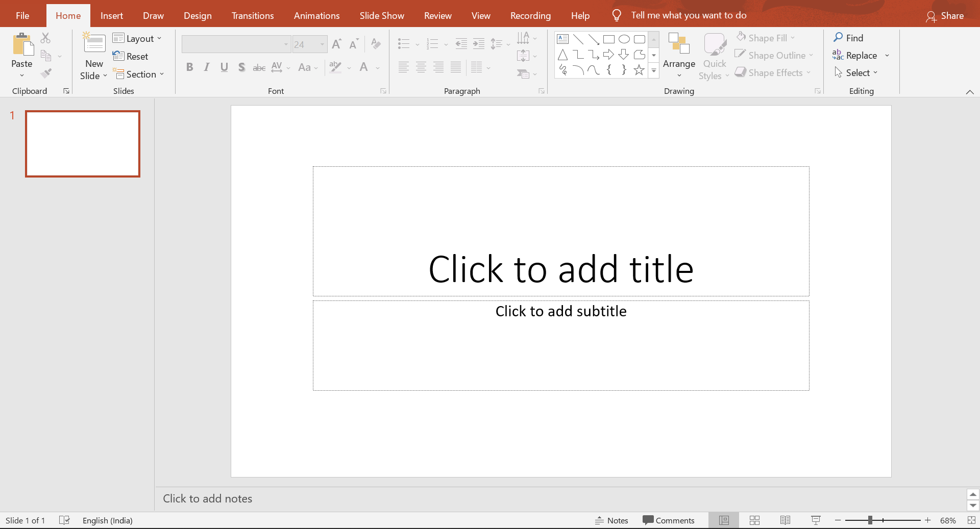The image size is (980, 529).
Task: Click the Cut scissors icon
Action: click(45, 38)
